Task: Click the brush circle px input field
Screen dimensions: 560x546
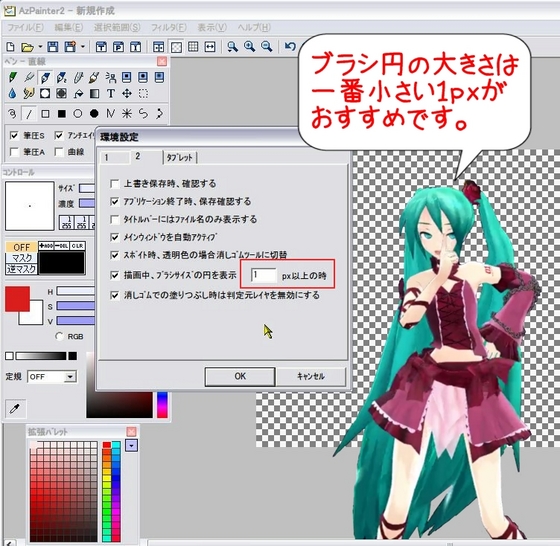Action: 264,275
